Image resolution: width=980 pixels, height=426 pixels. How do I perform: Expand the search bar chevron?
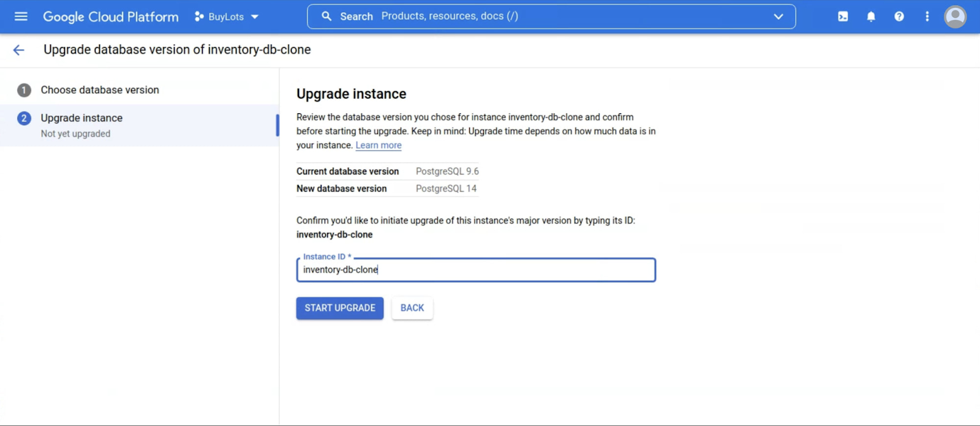[x=778, y=17]
